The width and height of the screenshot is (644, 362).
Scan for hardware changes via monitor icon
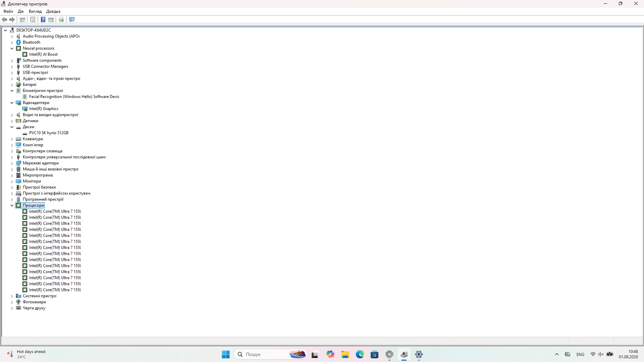pos(72,20)
